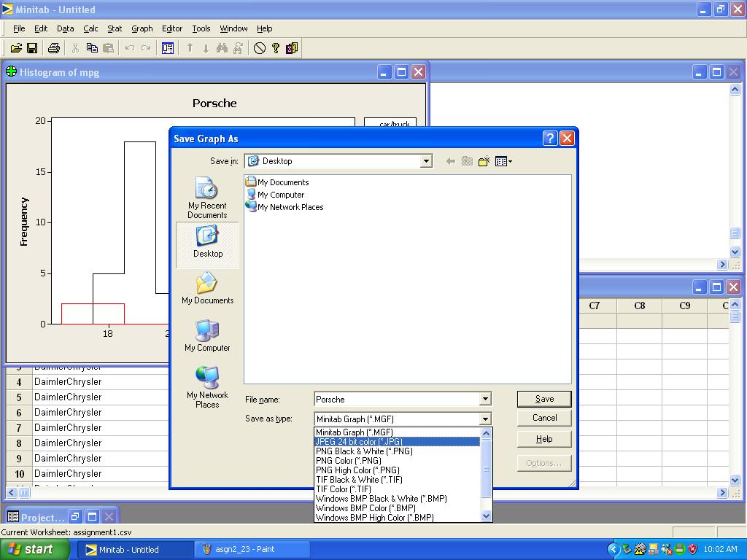The height and width of the screenshot is (560, 747).
Task: Click the Open folder toolbar icon
Action: [x=16, y=48]
